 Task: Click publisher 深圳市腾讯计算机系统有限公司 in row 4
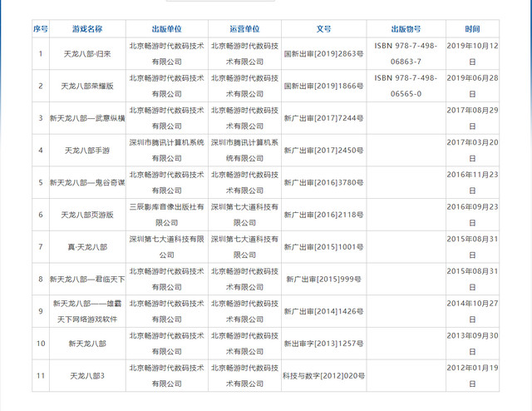coord(166,150)
